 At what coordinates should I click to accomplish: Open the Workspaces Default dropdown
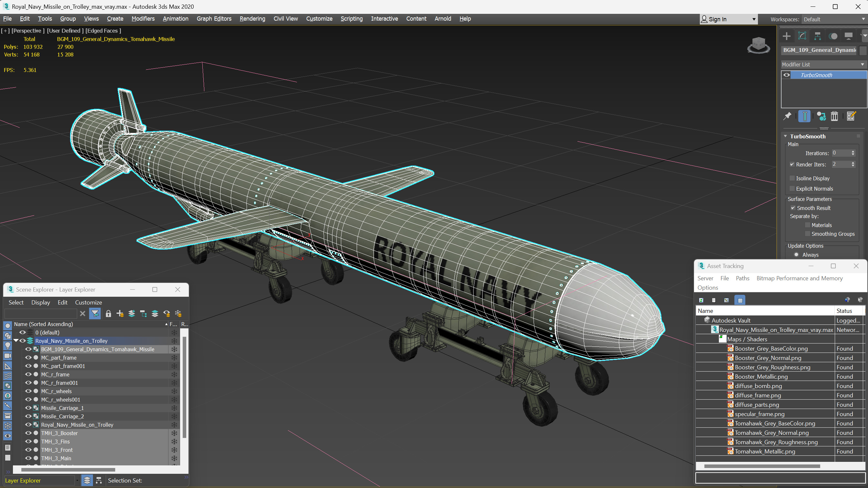[x=834, y=19]
